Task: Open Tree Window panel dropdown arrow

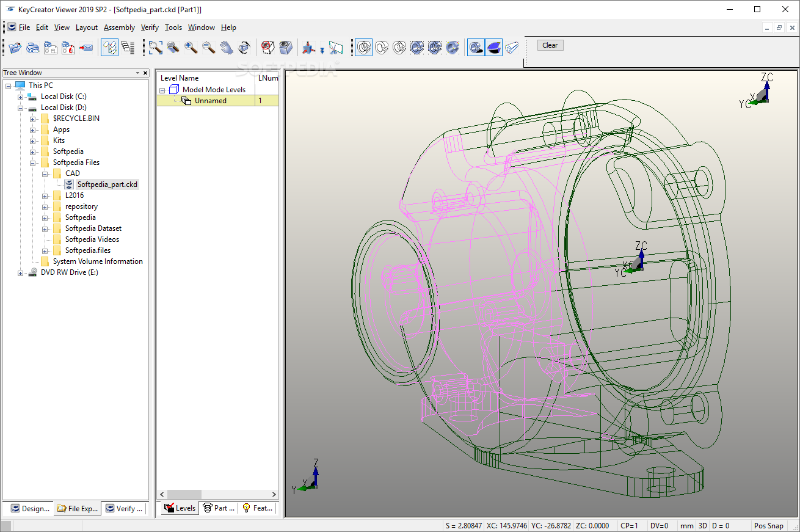Action: (x=137, y=73)
